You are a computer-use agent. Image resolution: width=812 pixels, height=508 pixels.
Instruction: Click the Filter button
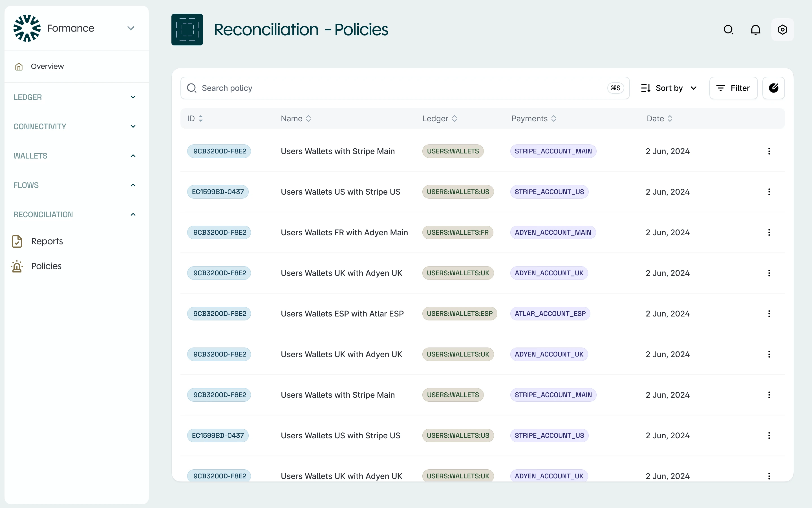[733, 88]
